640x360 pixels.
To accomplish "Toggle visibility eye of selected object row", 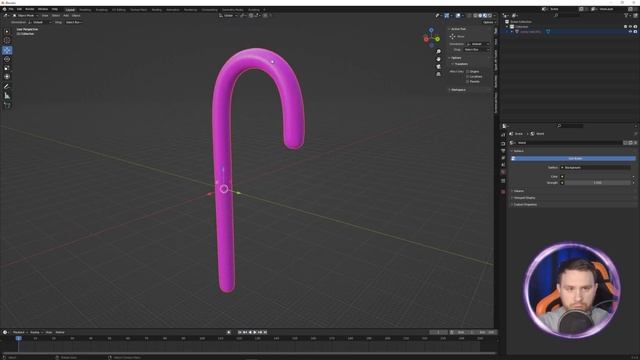I will click(630, 31).
